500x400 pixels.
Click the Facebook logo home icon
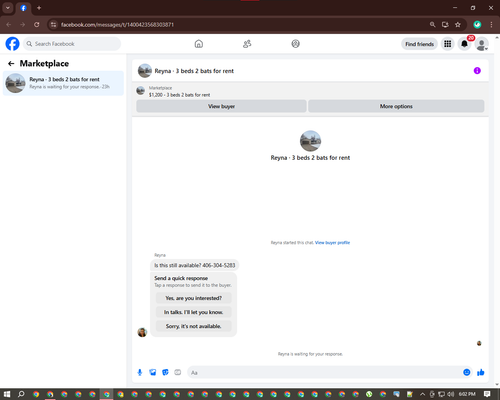point(13,44)
